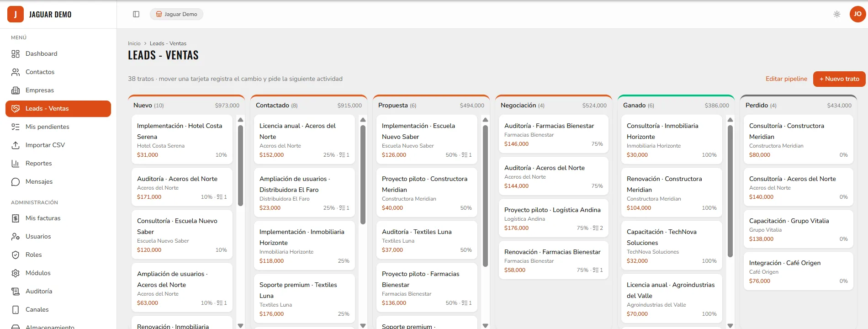Open Implementación · Hotel Costa Serena card

(182, 139)
